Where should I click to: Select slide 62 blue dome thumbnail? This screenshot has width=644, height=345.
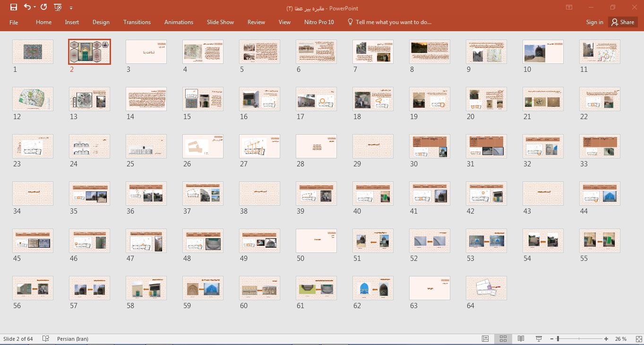tap(373, 288)
